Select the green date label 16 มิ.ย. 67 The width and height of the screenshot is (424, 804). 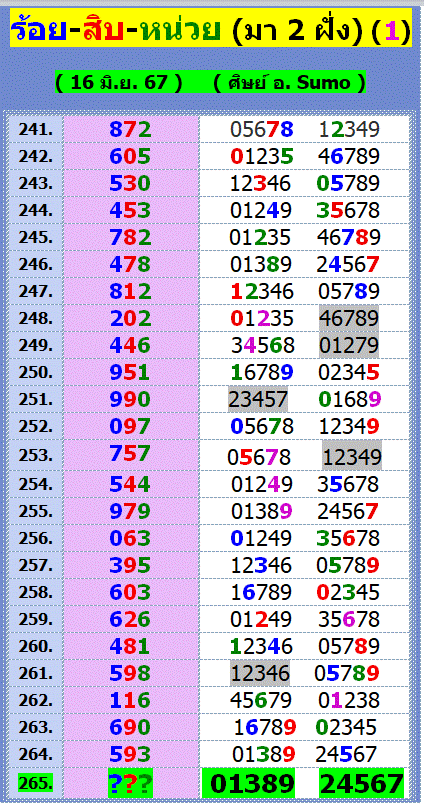119,82
